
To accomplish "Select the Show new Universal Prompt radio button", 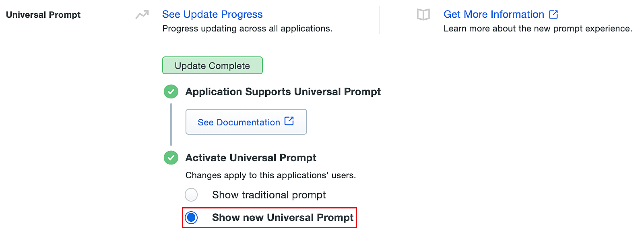I will coord(191,218).
